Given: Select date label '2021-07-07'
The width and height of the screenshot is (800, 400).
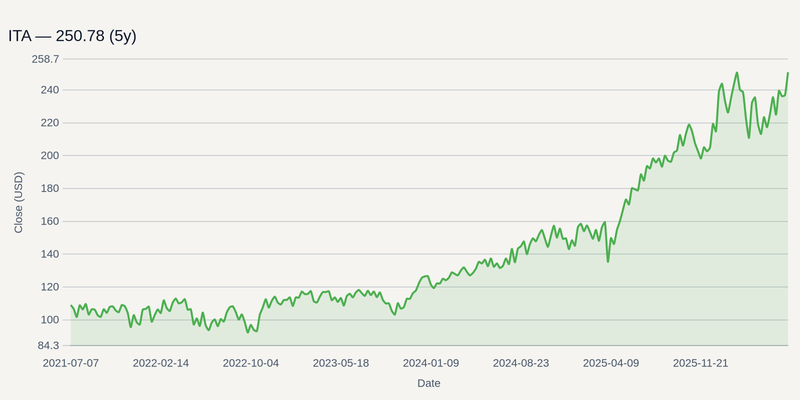Looking at the screenshot, I should (x=71, y=363).
